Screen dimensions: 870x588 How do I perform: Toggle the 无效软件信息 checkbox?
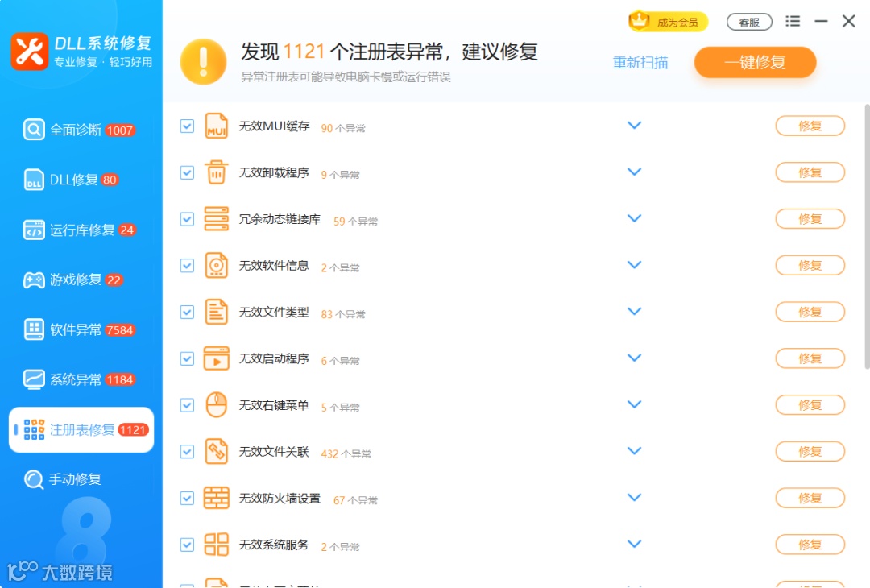coord(187,266)
